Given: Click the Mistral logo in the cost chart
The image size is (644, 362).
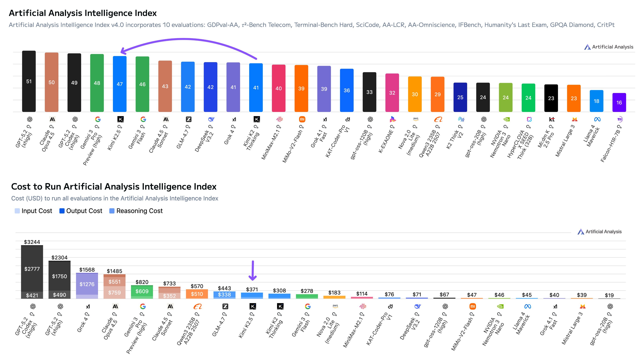Looking at the screenshot, I should [583, 306].
